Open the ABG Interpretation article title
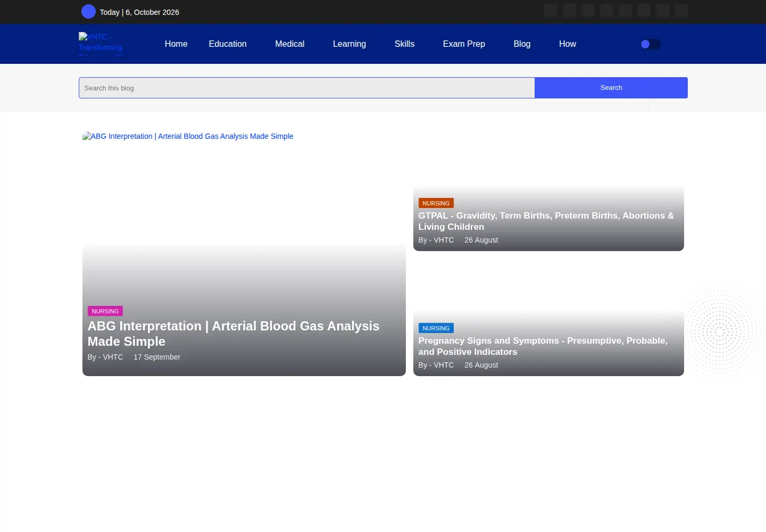Image resolution: width=766 pixels, height=532 pixels. tap(234, 334)
